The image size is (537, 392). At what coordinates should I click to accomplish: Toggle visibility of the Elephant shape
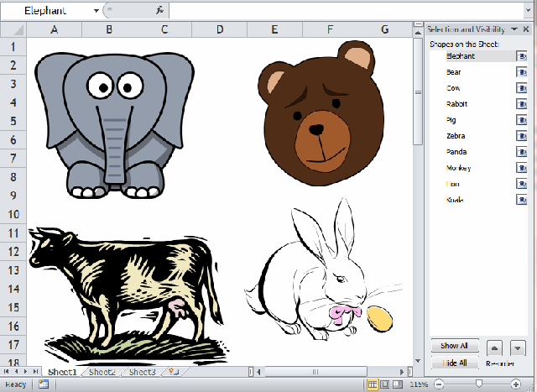click(521, 56)
